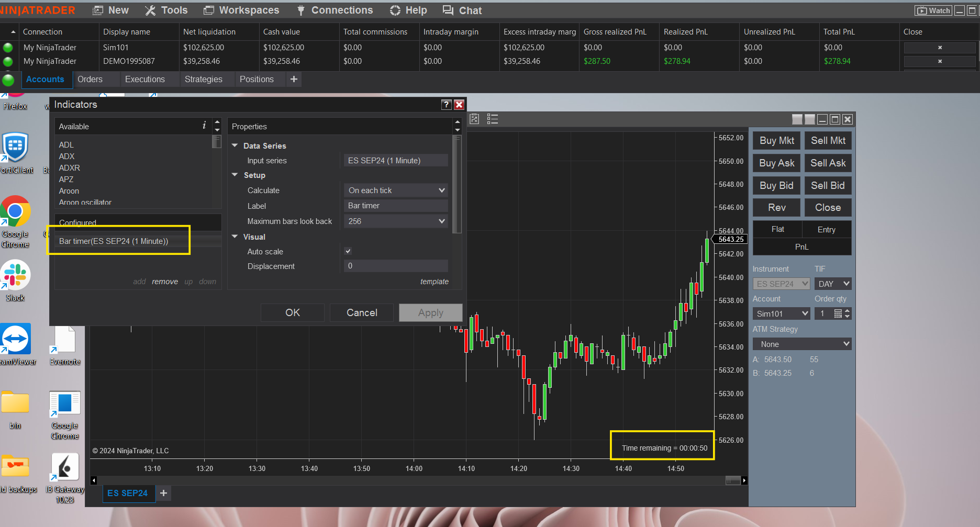980x527 pixels.
Task: Collapse the Data Series section
Action: click(x=235, y=145)
